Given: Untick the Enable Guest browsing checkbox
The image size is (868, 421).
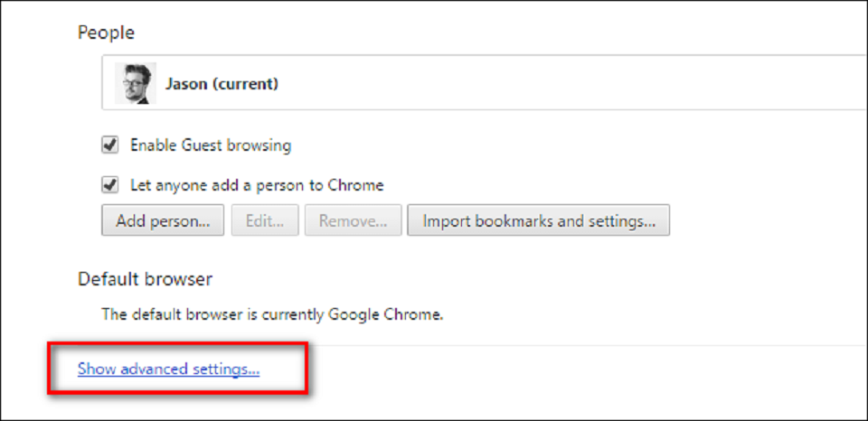Looking at the screenshot, I should click(x=111, y=145).
